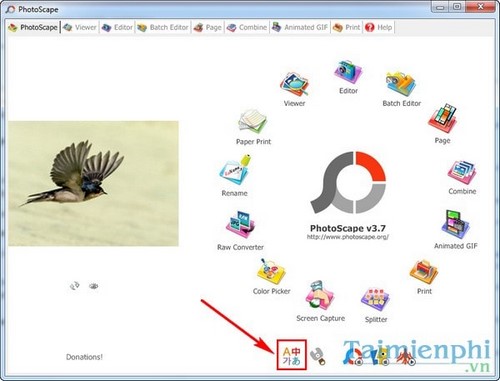Open the Splitter tool icon
Image resolution: width=500 pixels, height=381 pixels.
(x=376, y=299)
